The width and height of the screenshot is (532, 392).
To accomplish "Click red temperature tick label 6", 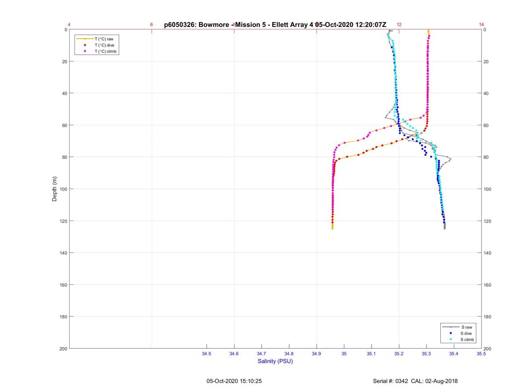I will [152, 25].
